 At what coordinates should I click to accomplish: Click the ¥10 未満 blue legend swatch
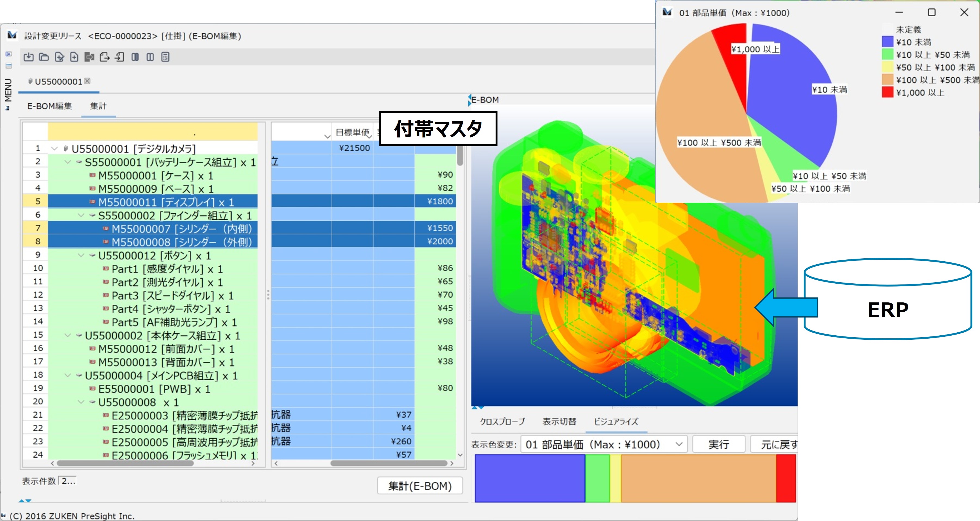[887, 42]
